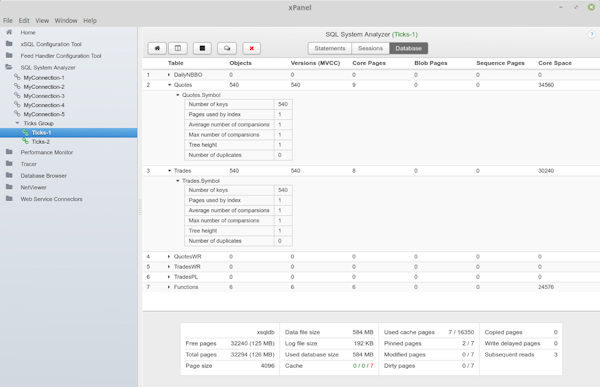Viewport: 600px width, 387px height.
Task: Expand the DailyNBBO table row
Action: [169, 75]
